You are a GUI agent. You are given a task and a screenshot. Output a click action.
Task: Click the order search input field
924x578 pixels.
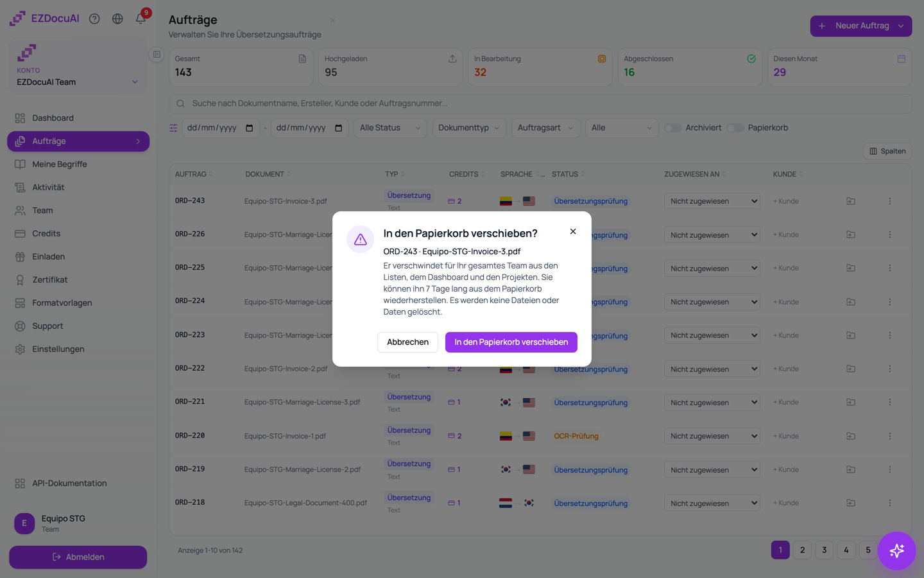coord(540,103)
